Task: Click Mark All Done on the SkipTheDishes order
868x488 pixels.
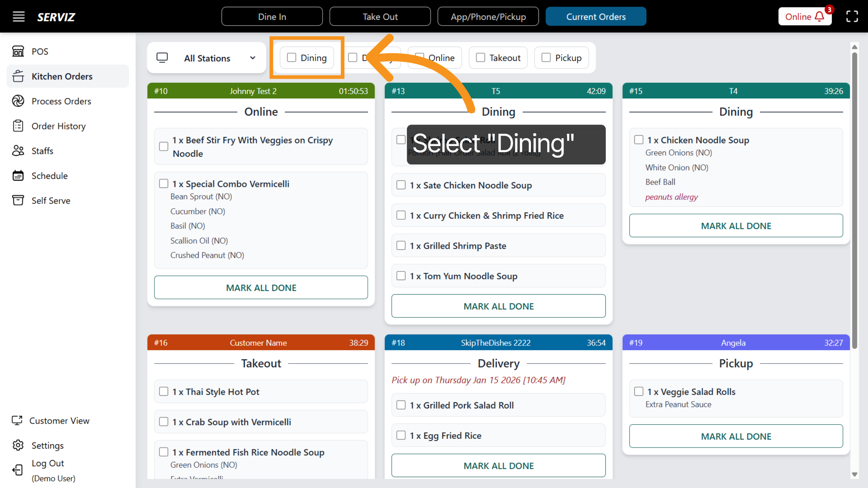Action: (498, 466)
